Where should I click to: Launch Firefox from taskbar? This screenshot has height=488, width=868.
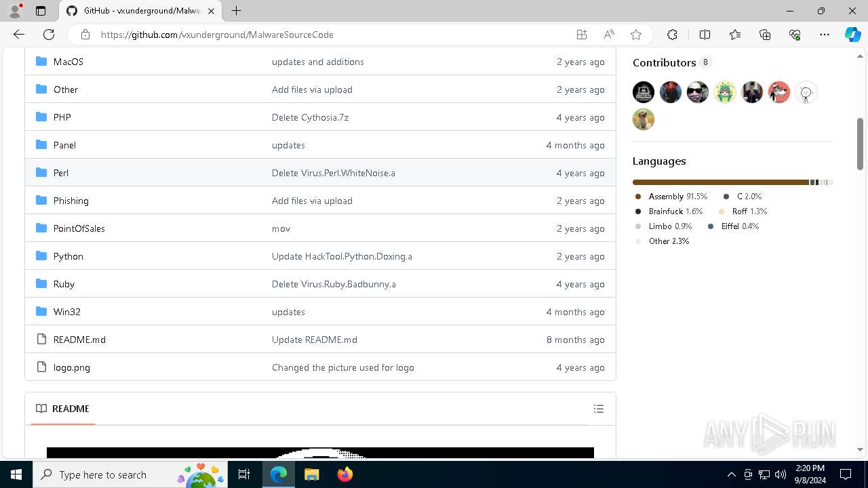point(344,474)
